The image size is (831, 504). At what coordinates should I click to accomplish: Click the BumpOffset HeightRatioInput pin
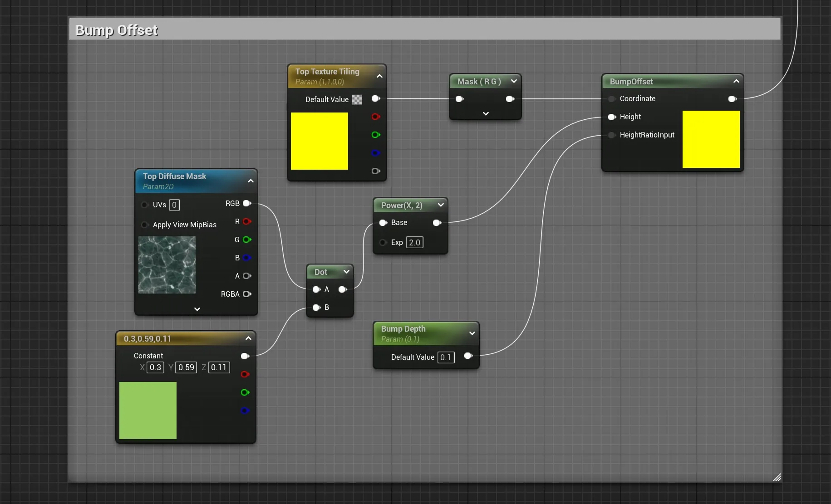click(612, 135)
